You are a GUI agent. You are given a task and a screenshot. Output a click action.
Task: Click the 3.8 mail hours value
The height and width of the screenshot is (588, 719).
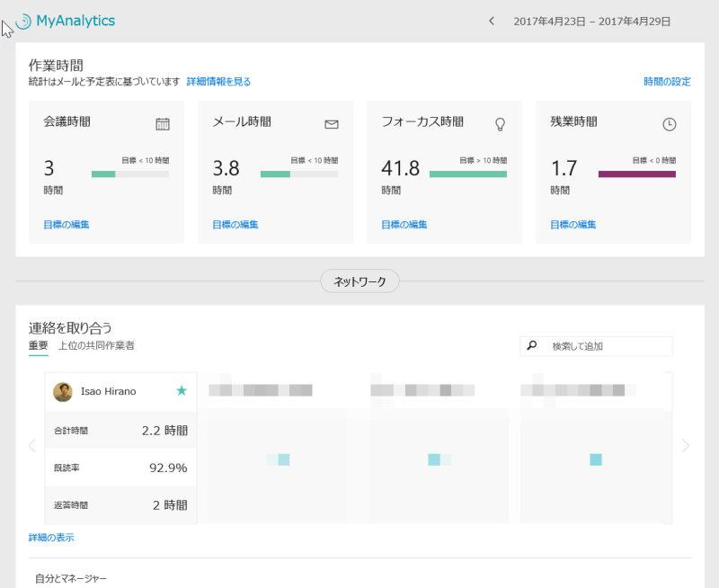pyautogui.click(x=226, y=168)
